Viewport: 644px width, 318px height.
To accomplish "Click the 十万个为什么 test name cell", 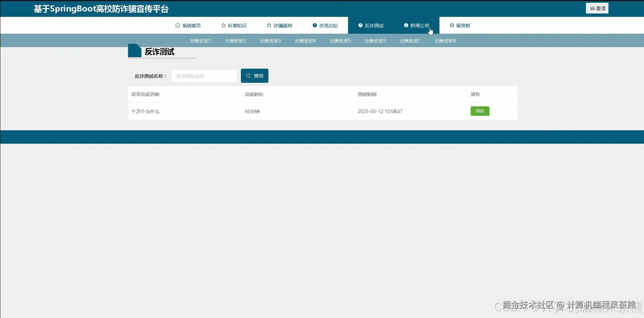I will point(145,111).
